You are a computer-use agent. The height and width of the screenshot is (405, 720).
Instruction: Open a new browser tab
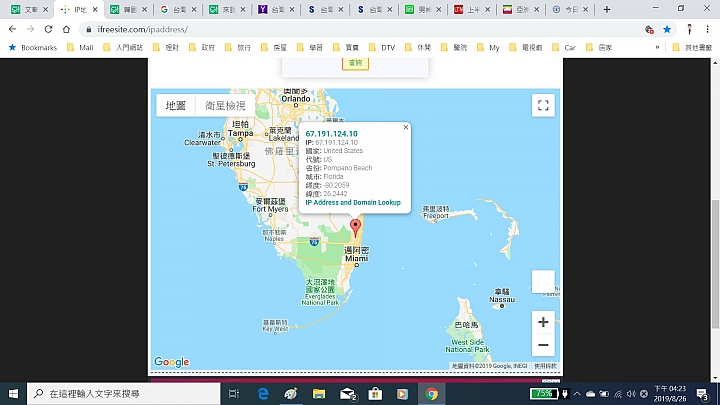pos(607,9)
